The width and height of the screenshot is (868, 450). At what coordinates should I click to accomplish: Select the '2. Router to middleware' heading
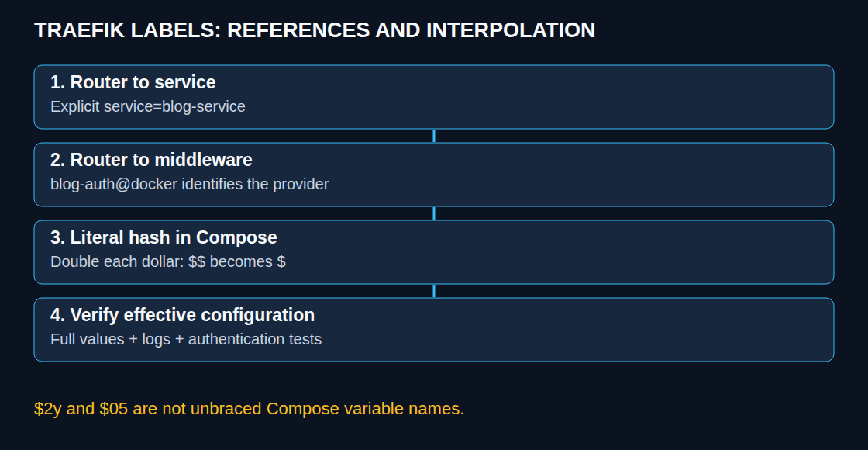[x=151, y=160]
